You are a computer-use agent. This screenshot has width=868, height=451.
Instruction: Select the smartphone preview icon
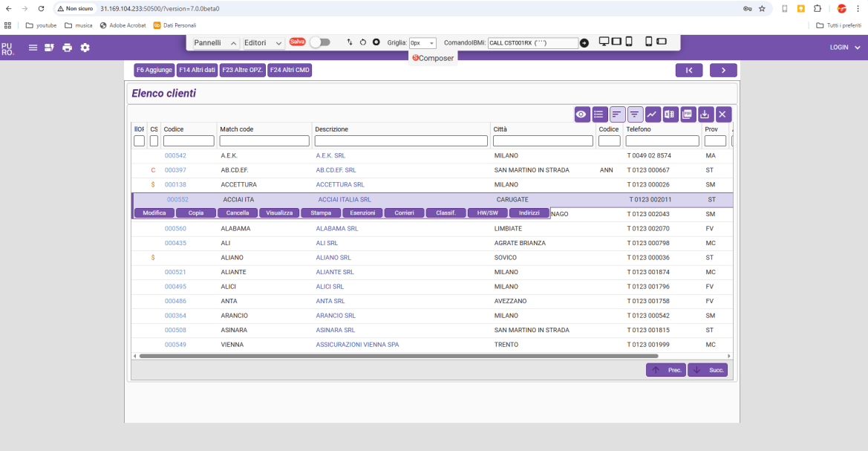[649, 42]
